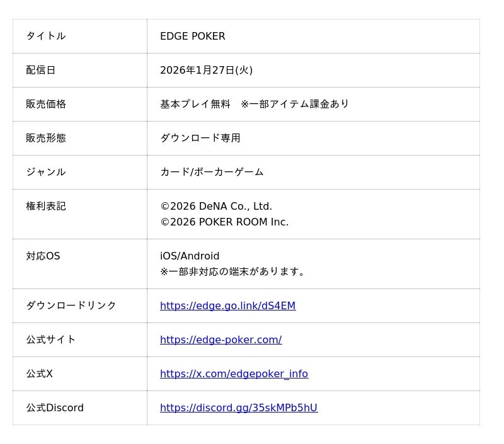
Task: Open the x.com/edgepoker_info link
Action: tap(234, 373)
